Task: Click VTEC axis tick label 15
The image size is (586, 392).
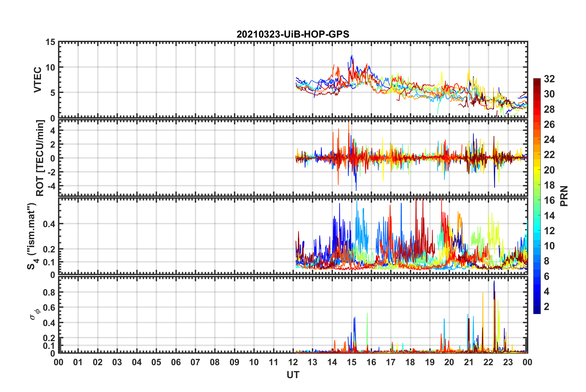Action: pos(50,42)
